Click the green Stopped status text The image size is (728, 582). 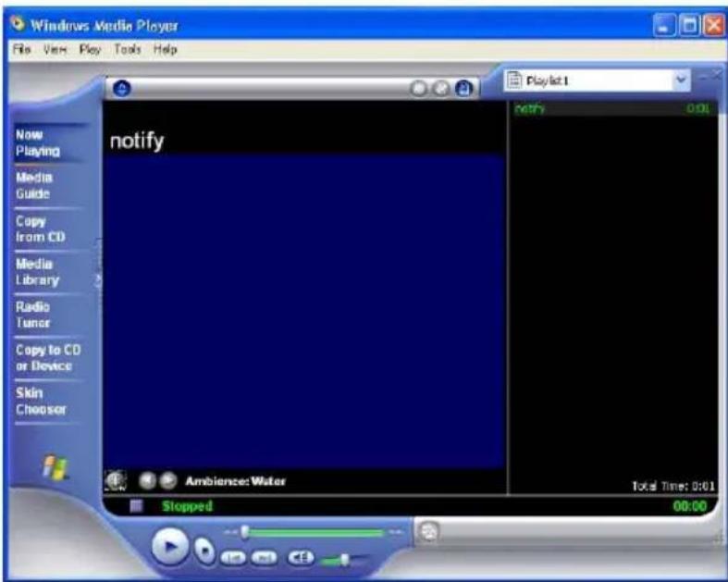[x=187, y=506]
